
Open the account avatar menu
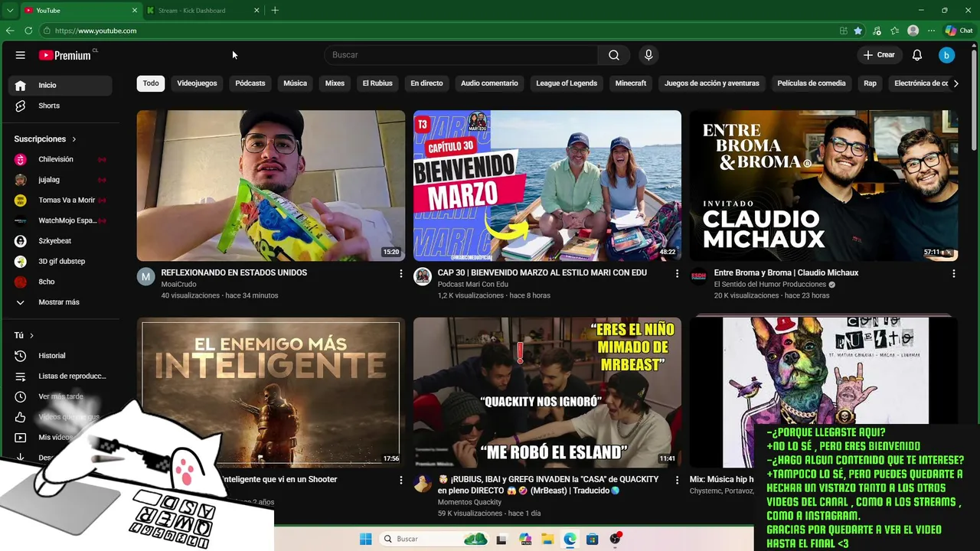pyautogui.click(x=947, y=55)
